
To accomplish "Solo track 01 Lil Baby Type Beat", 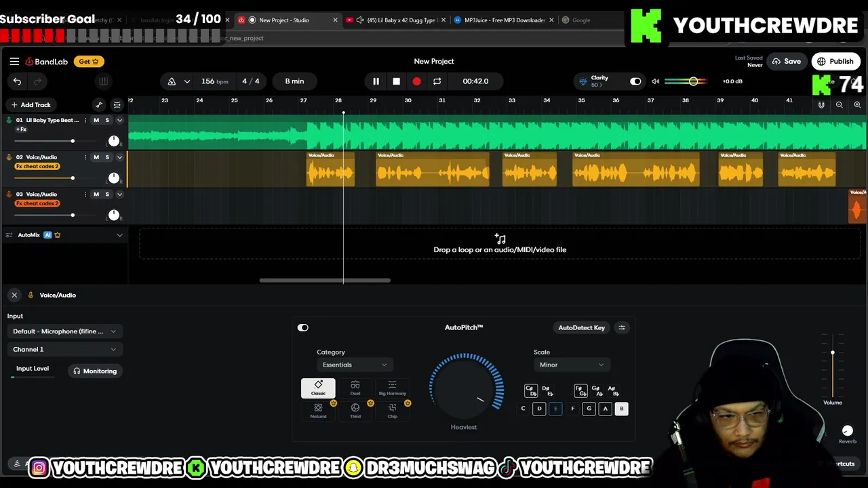I will tap(107, 120).
